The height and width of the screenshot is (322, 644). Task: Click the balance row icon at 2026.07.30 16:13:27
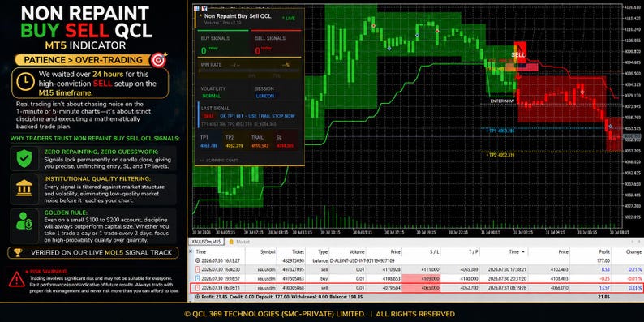click(198, 260)
